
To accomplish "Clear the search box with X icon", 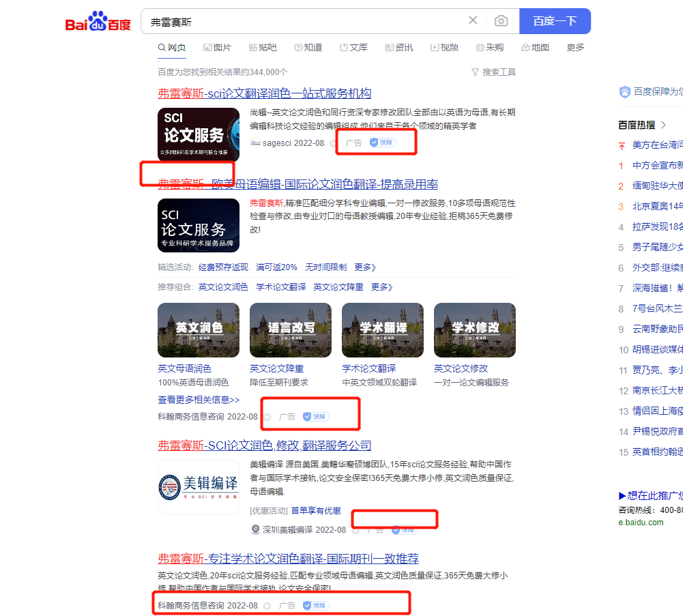I will tap(473, 20).
